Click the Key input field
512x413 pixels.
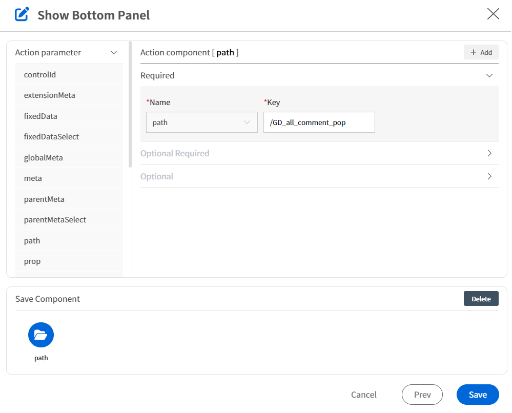[319, 122]
